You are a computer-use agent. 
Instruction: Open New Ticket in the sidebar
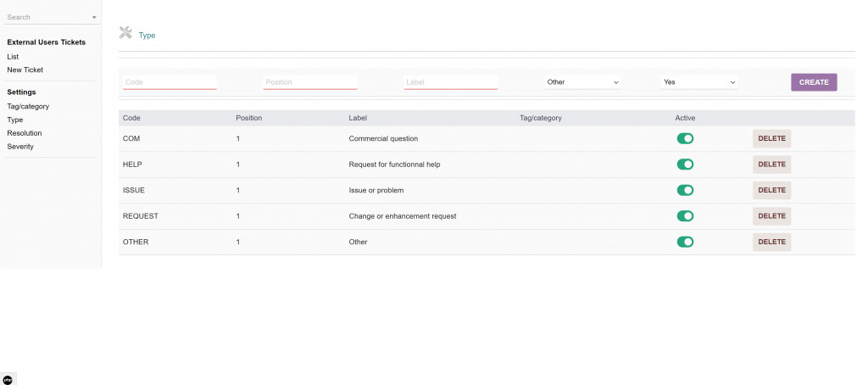click(25, 70)
